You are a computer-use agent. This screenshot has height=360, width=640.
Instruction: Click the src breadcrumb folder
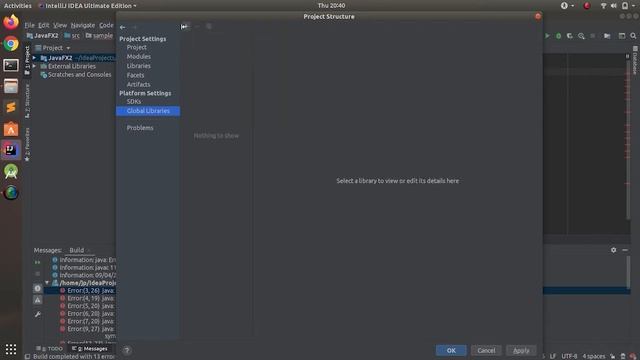point(72,36)
